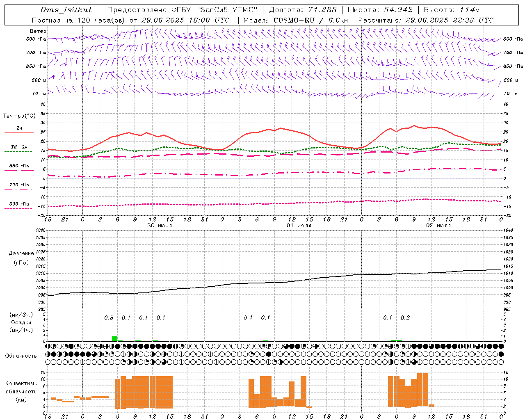The width and height of the screenshot is (525, 420).
Task: Click the (мм/1ч.) precipitation unit label
Action: 21,330
